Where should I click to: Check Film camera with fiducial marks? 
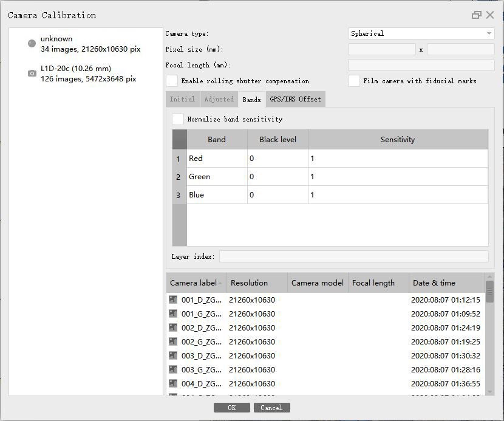pyautogui.click(x=354, y=81)
